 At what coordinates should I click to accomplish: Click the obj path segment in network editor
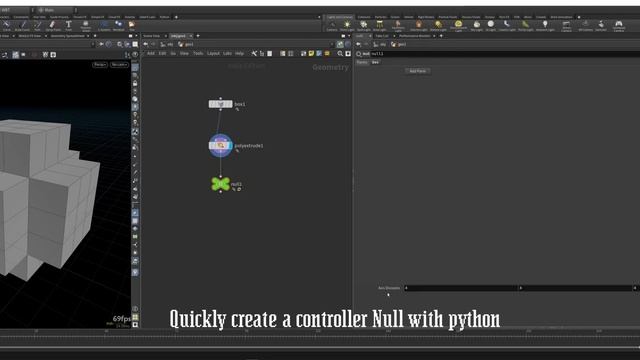pyautogui.click(x=167, y=44)
